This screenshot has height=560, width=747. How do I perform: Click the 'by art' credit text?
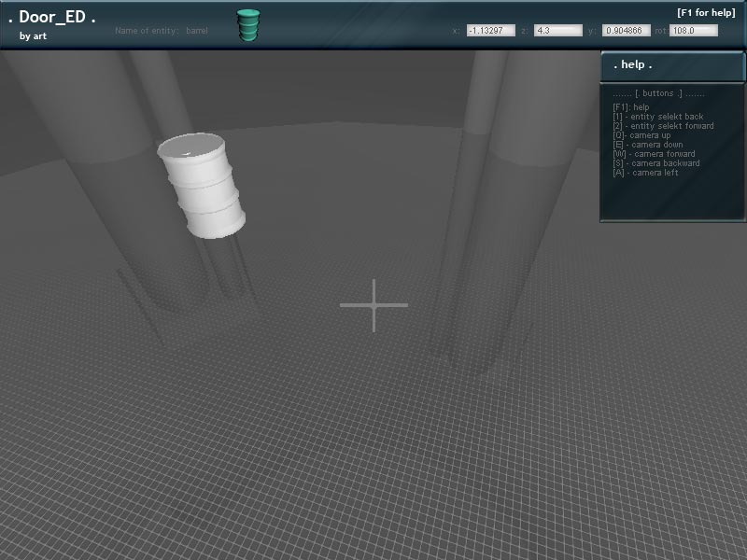click(x=33, y=36)
